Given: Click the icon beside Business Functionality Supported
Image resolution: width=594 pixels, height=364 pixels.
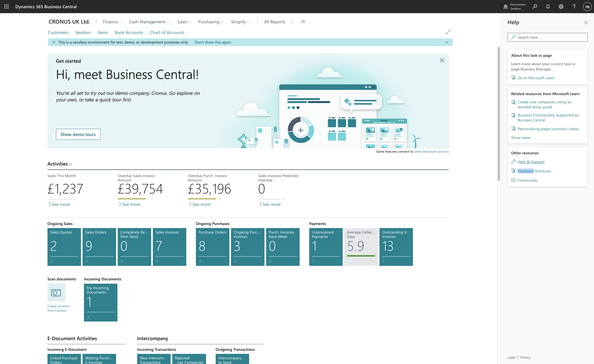Looking at the screenshot, I should (x=513, y=115).
